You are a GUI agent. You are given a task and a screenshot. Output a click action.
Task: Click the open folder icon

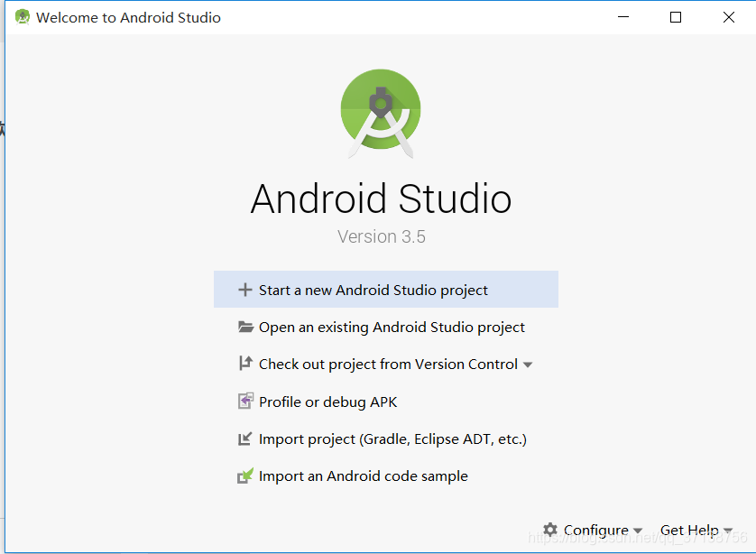click(245, 327)
